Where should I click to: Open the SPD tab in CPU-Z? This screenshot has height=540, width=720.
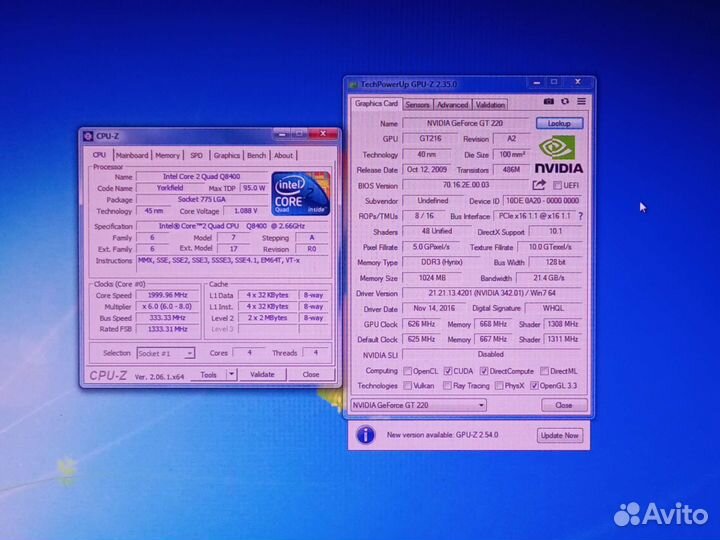click(x=197, y=155)
